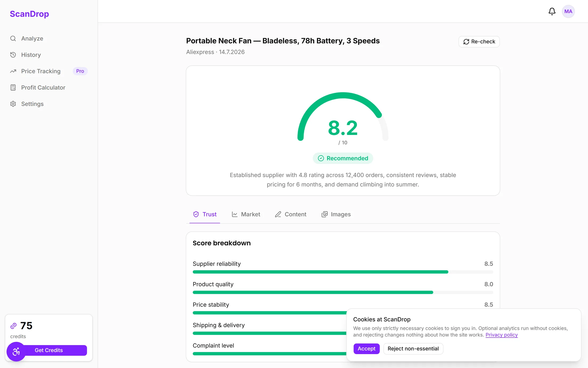Click the 'Cookies at ScanDrop' heading
The image size is (588, 368).
(382, 319)
